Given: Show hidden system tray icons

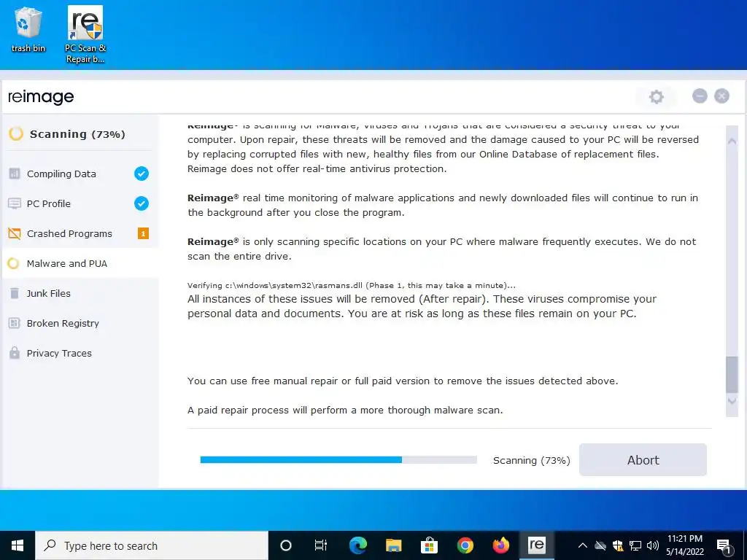Looking at the screenshot, I should (x=582, y=545).
